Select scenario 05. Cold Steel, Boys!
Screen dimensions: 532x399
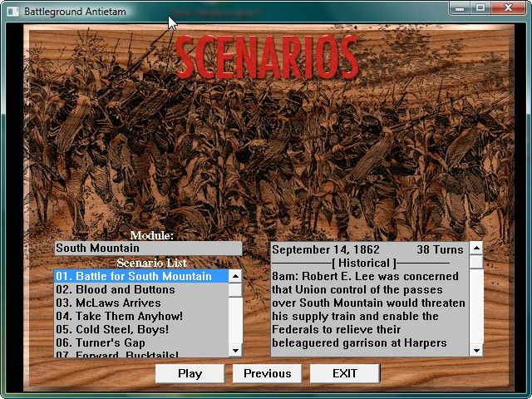pos(140,329)
